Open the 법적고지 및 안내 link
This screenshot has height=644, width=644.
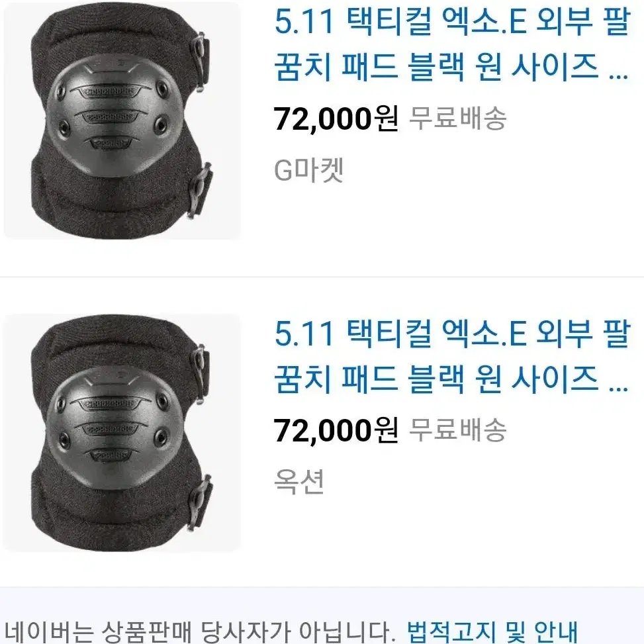492,631
